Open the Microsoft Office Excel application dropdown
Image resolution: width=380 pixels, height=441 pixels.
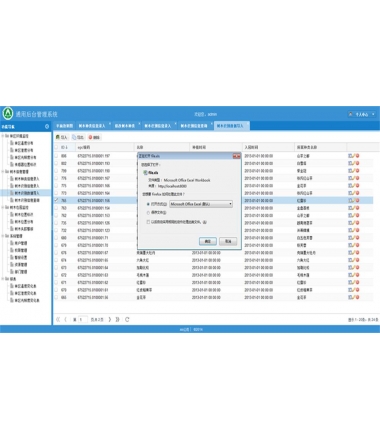coord(201,204)
